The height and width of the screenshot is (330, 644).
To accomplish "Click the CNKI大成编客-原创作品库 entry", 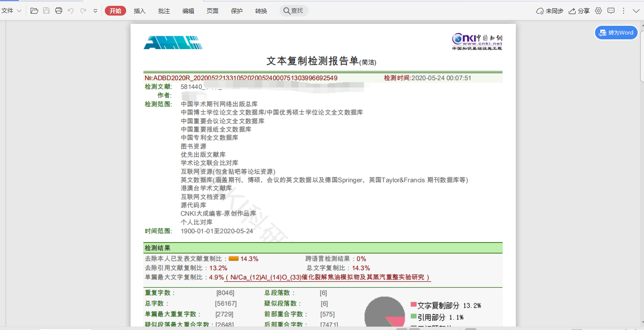I will coord(218,213).
